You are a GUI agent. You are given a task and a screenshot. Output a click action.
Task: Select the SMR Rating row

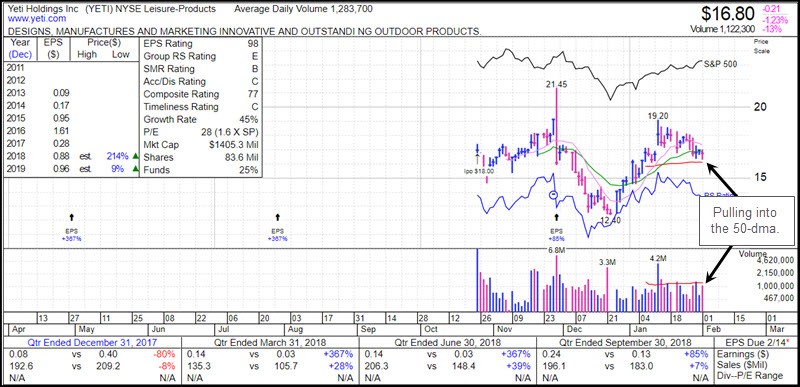(201, 69)
